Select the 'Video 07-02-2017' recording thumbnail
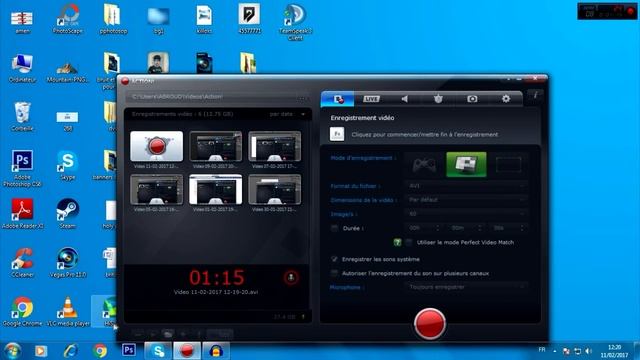 (275, 146)
